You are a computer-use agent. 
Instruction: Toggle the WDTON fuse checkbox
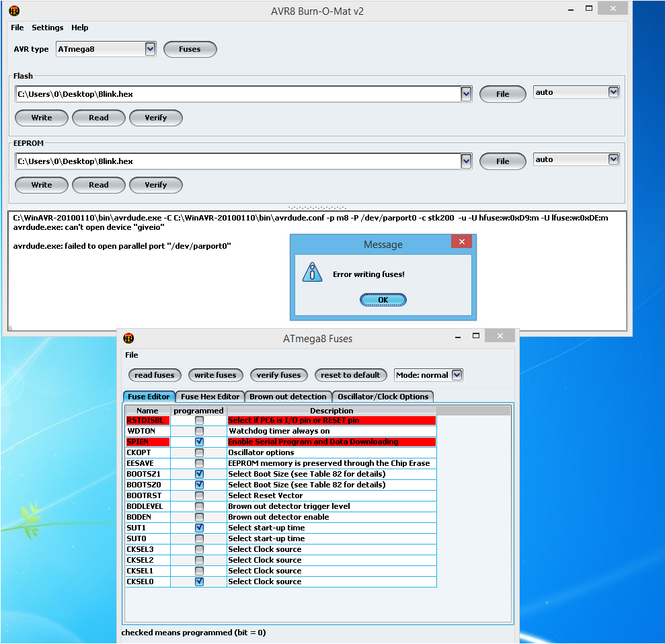(x=199, y=431)
